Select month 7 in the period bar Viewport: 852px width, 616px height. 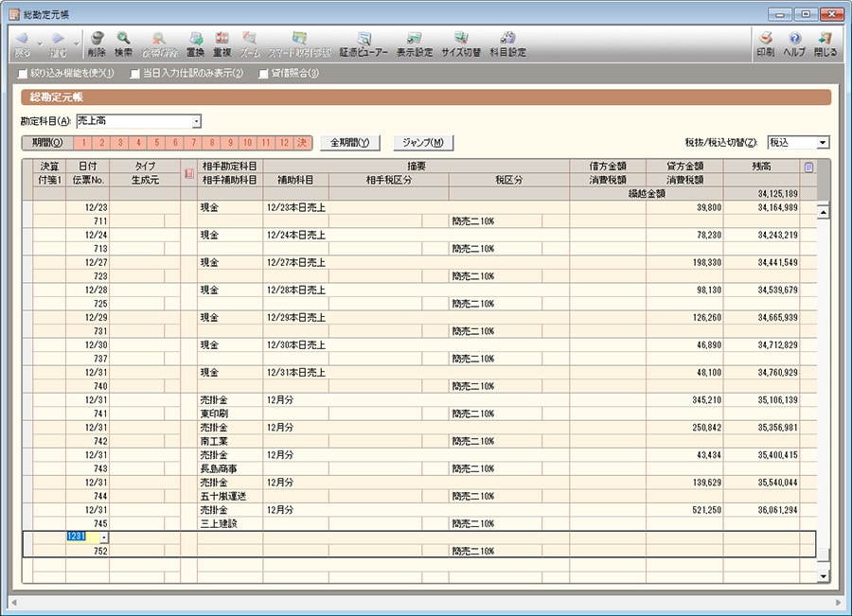(x=193, y=143)
